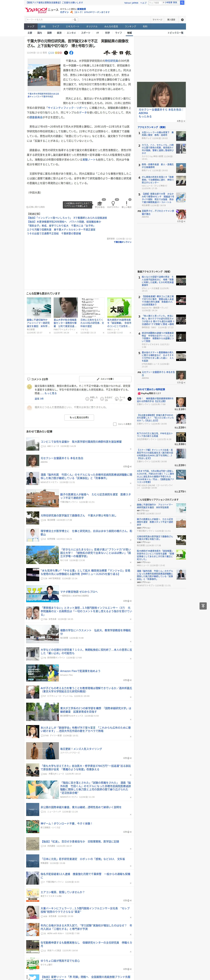
Task: Click the コメントを書く button
Action: click(105, 379)
